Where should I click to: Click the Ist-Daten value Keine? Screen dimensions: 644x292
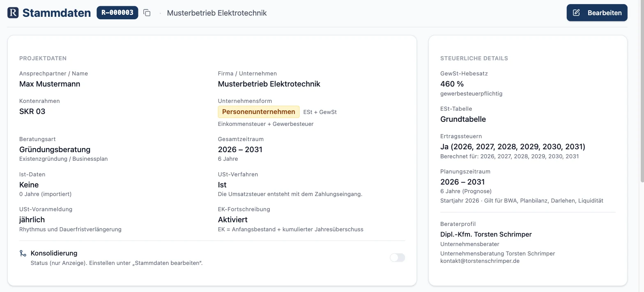[x=29, y=185]
